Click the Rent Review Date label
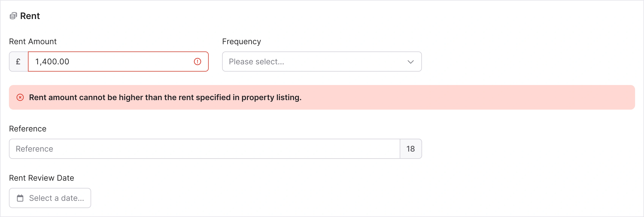 [42, 178]
